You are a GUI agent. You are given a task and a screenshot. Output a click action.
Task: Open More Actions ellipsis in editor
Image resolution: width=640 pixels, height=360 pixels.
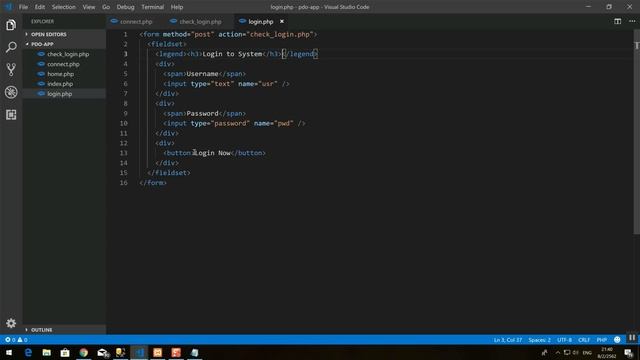pos(632,21)
